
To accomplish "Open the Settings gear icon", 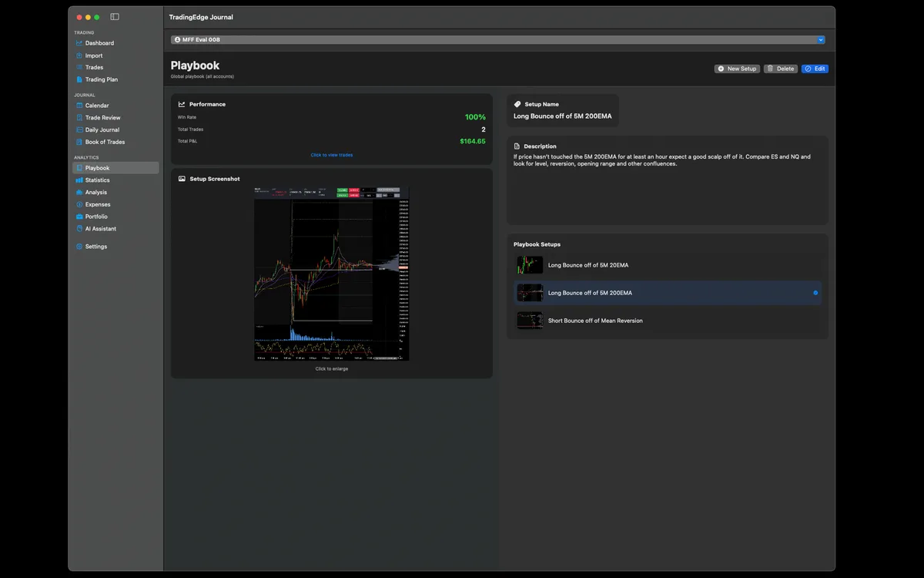I will click(81, 246).
